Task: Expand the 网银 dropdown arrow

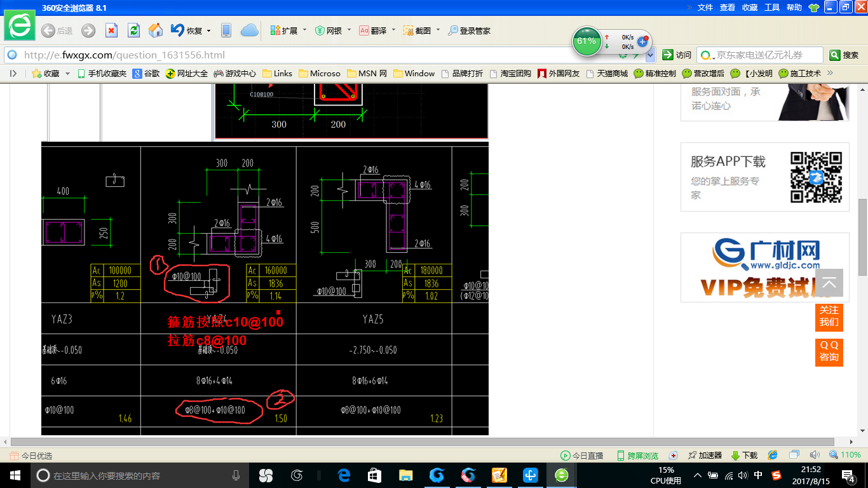Action: click(x=349, y=30)
